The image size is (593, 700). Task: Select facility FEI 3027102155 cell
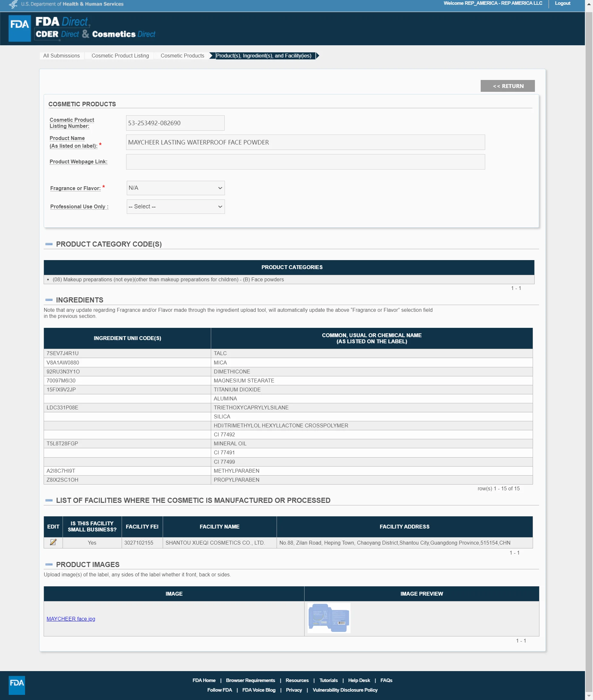(142, 543)
